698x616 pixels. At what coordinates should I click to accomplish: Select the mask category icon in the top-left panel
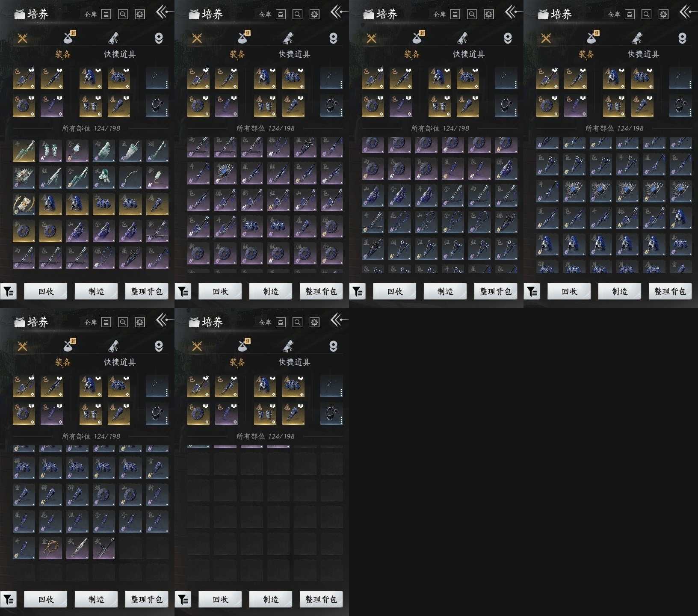point(159,38)
